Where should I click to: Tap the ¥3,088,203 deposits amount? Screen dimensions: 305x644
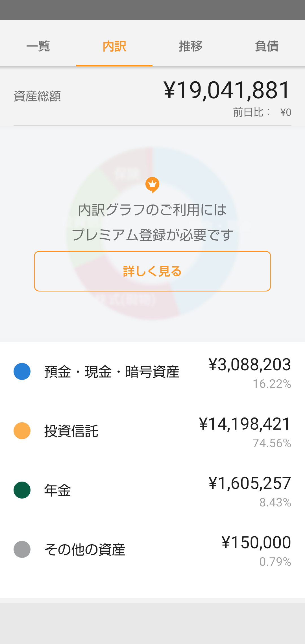pos(249,365)
